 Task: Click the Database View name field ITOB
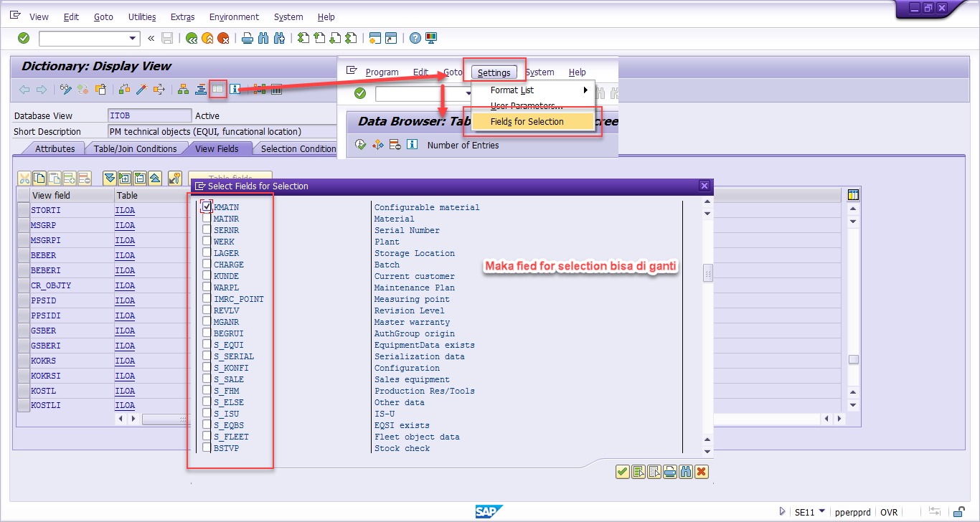coord(149,115)
